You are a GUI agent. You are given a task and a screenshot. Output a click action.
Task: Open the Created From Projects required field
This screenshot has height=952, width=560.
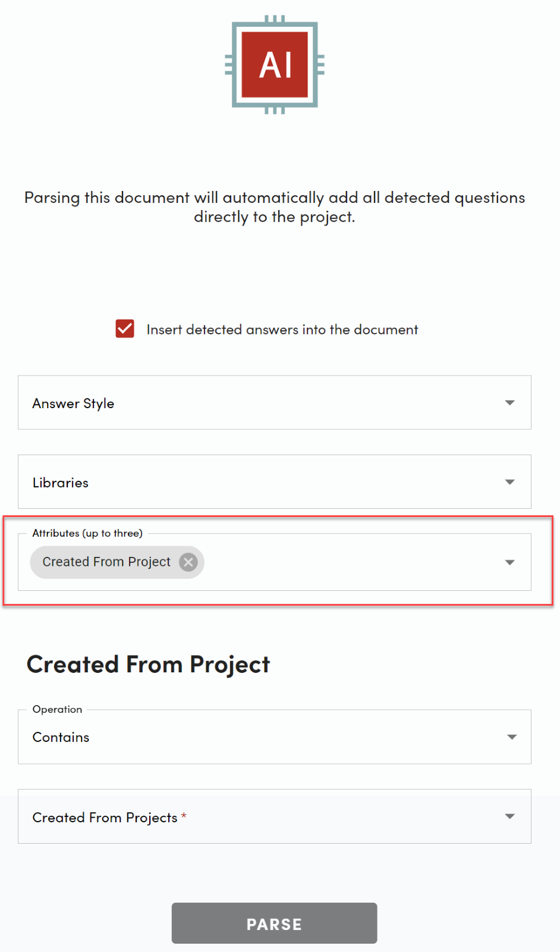tap(262, 816)
